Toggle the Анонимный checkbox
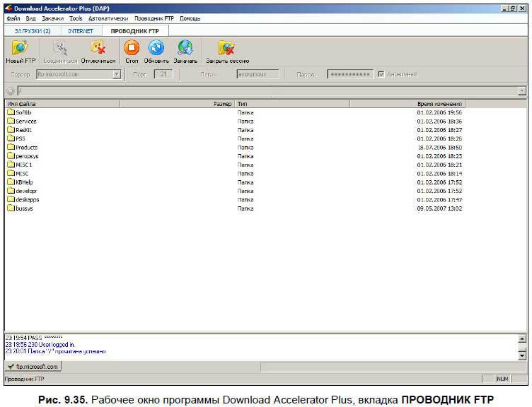 click(381, 74)
